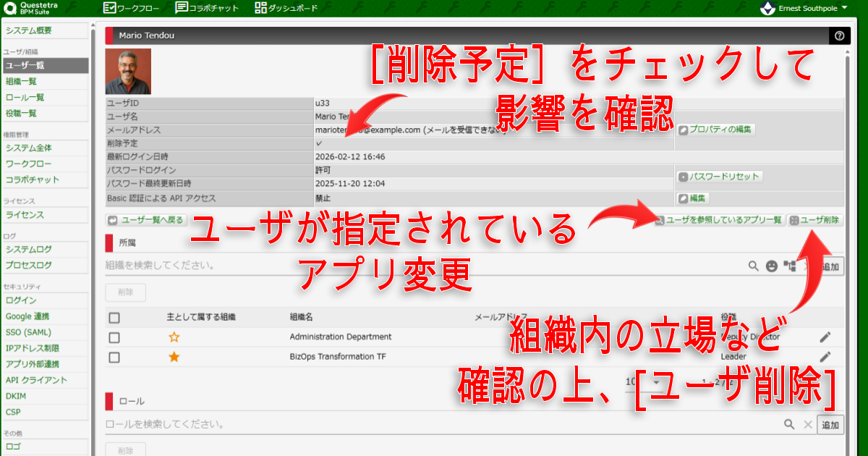Clear the ロール search with the X icon
Viewport: 868px width, 456px height.
(x=808, y=425)
